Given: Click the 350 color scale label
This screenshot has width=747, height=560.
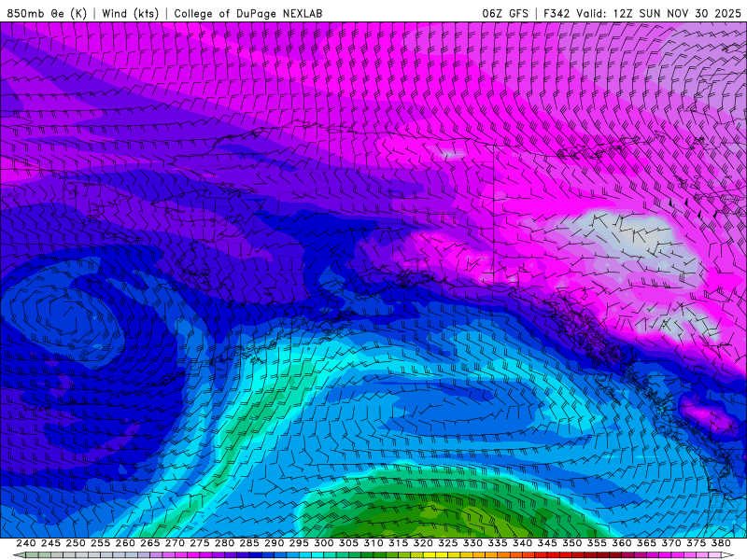Looking at the screenshot, I should [571, 543].
